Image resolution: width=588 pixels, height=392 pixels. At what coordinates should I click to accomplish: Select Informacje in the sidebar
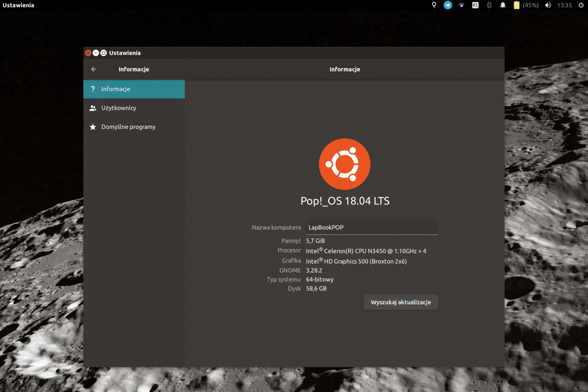point(134,89)
